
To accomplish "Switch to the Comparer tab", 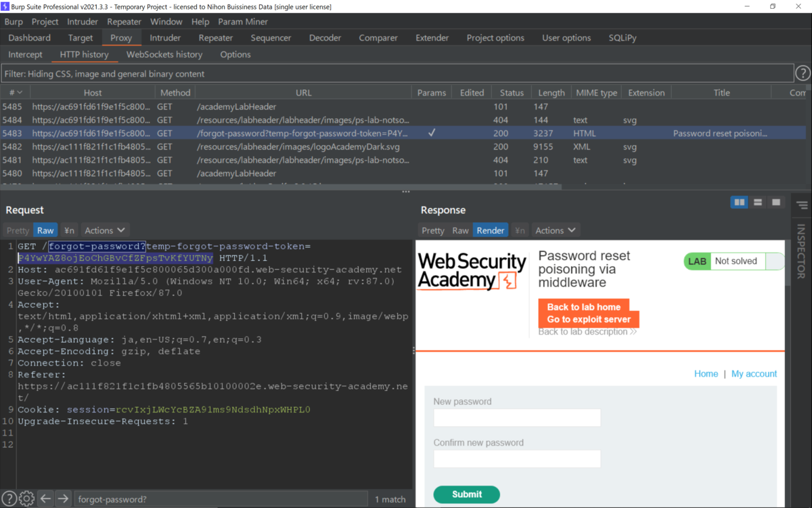I will (378, 38).
